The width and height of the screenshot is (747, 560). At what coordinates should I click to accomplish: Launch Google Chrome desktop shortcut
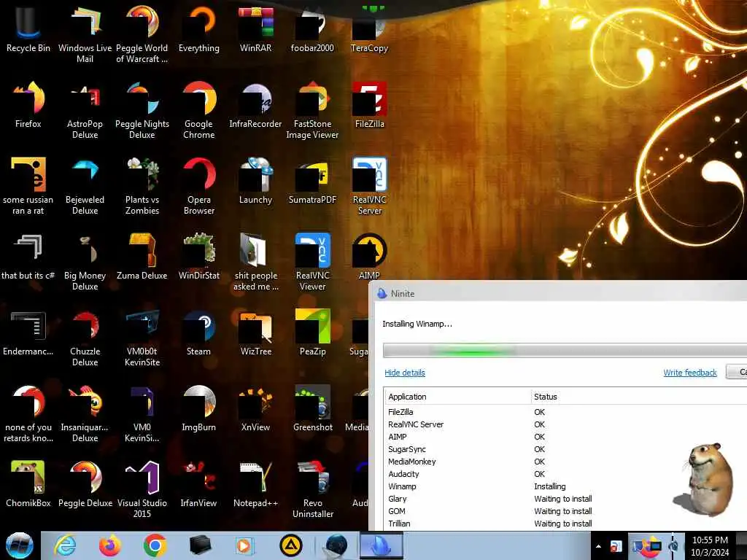pos(198,109)
